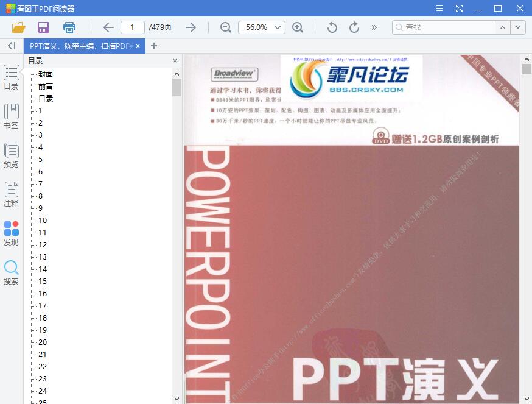This screenshot has height=404, width=532.
Task: Jump to outline chapter 3
Action: click(40, 135)
